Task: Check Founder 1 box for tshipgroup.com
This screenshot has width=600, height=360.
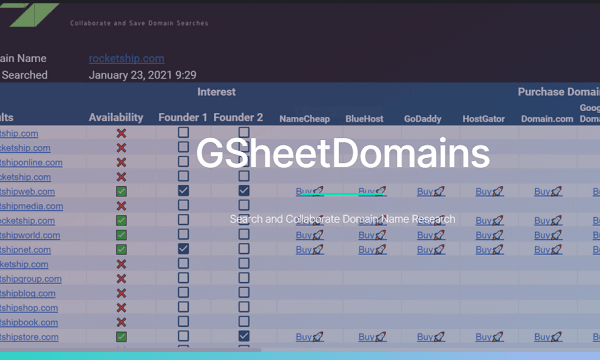Action: click(183, 278)
